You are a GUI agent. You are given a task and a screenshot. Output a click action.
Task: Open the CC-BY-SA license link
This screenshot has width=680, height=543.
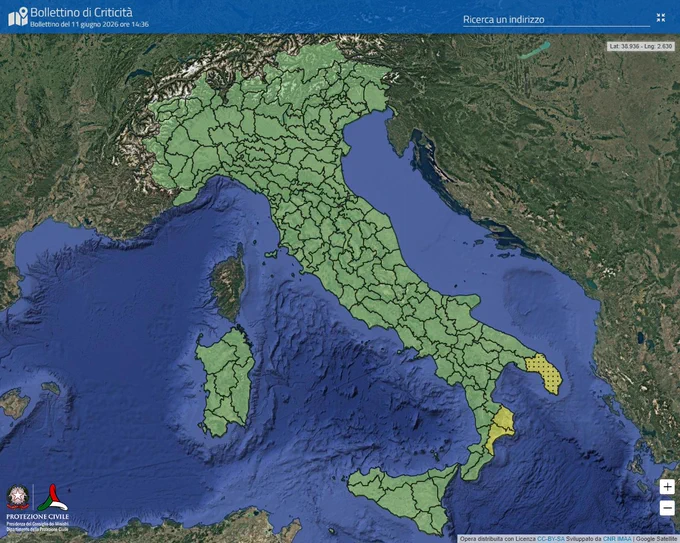551,539
